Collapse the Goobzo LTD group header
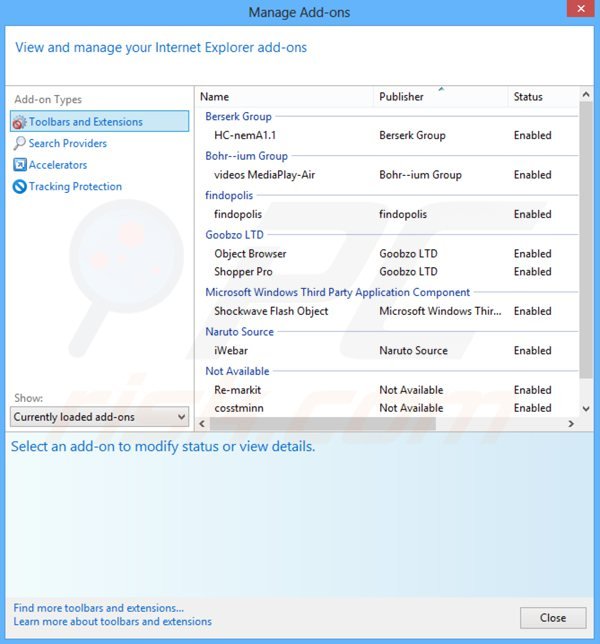 click(x=234, y=235)
